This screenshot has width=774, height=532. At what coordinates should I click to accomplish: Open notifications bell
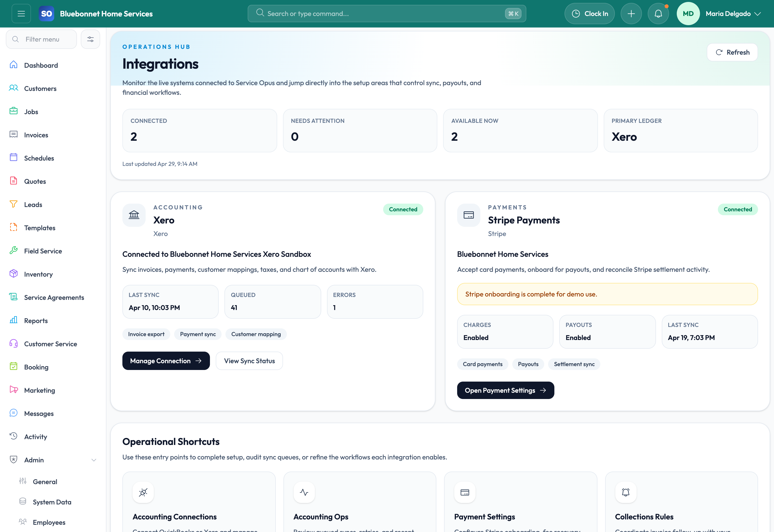(x=658, y=14)
